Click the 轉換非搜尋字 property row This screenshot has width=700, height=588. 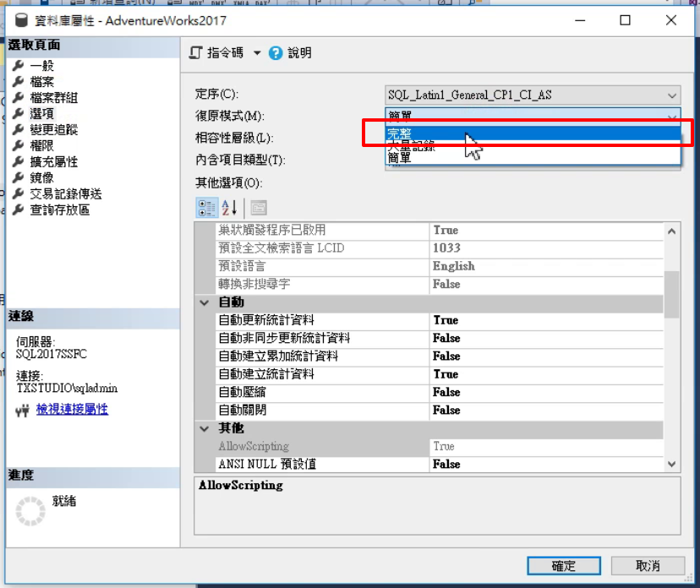click(440, 284)
